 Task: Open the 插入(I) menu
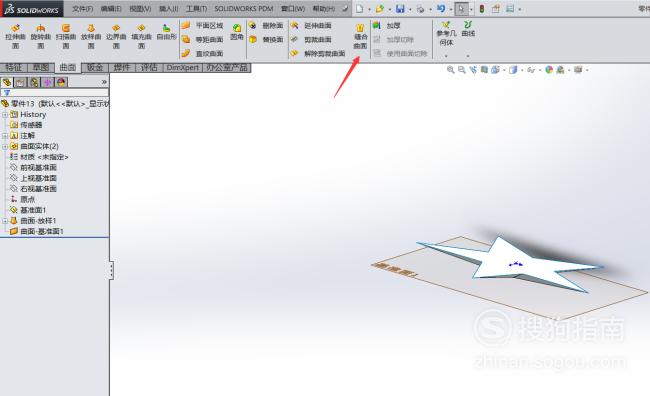tap(169, 9)
